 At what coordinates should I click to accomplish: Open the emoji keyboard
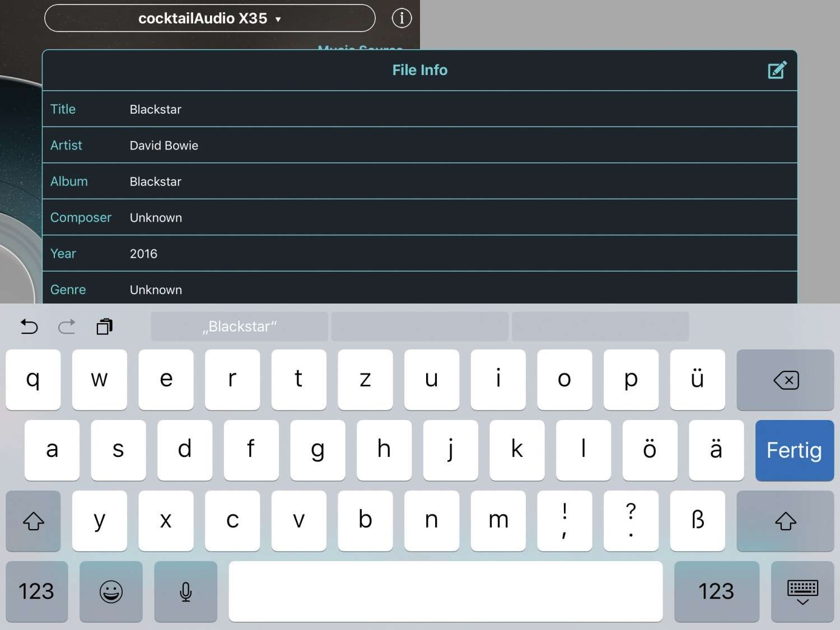(111, 591)
